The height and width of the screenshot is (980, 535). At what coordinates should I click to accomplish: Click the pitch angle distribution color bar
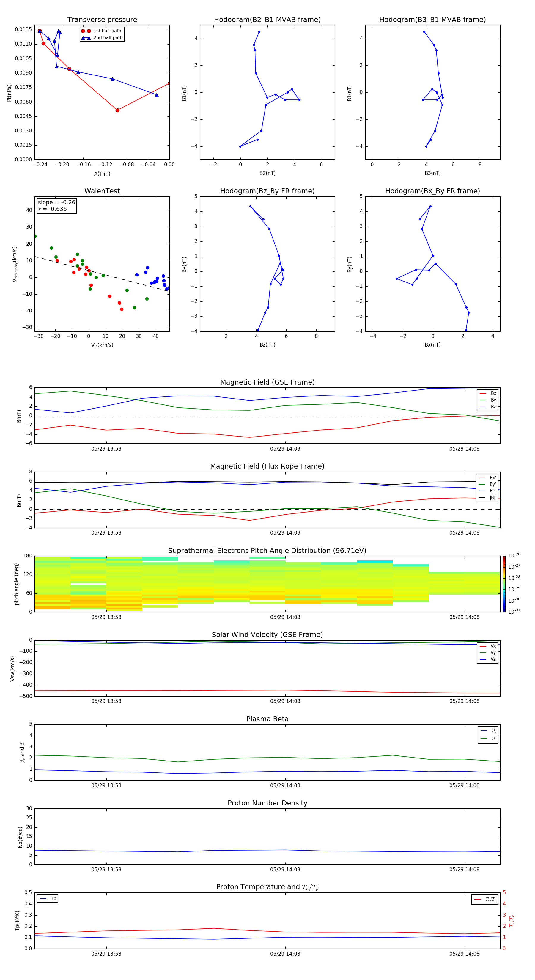(x=504, y=584)
